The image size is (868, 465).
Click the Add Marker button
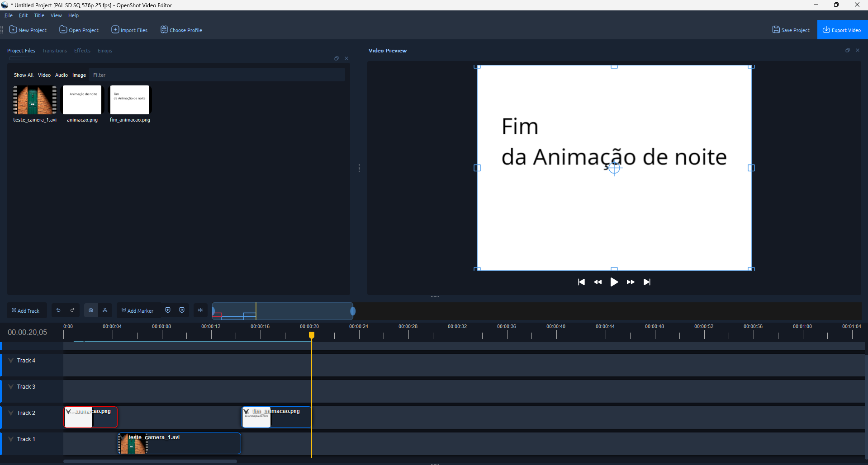(138, 310)
